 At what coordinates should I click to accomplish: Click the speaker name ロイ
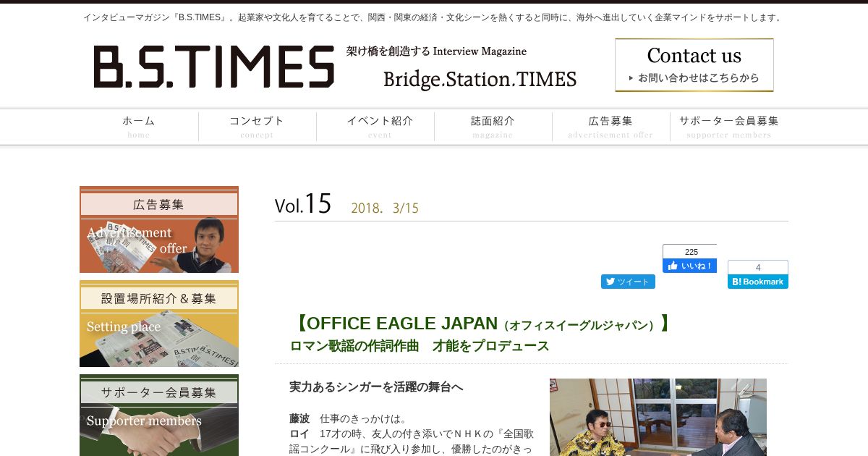[299, 434]
